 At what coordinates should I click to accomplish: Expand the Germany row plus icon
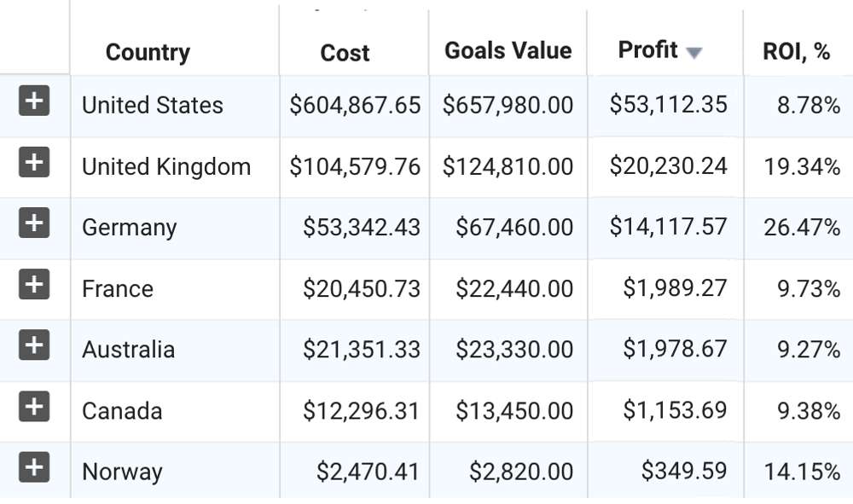pos(34,223)
